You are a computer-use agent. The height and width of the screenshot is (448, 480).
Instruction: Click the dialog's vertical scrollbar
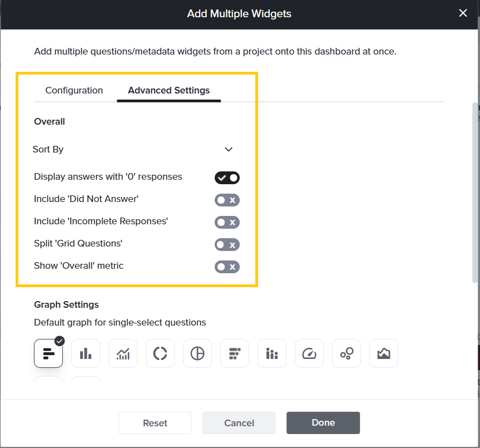(476, 193)
